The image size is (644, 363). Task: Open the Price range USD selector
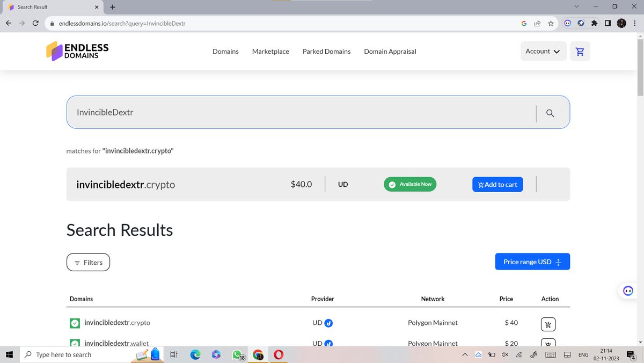[x=532, y=262]
